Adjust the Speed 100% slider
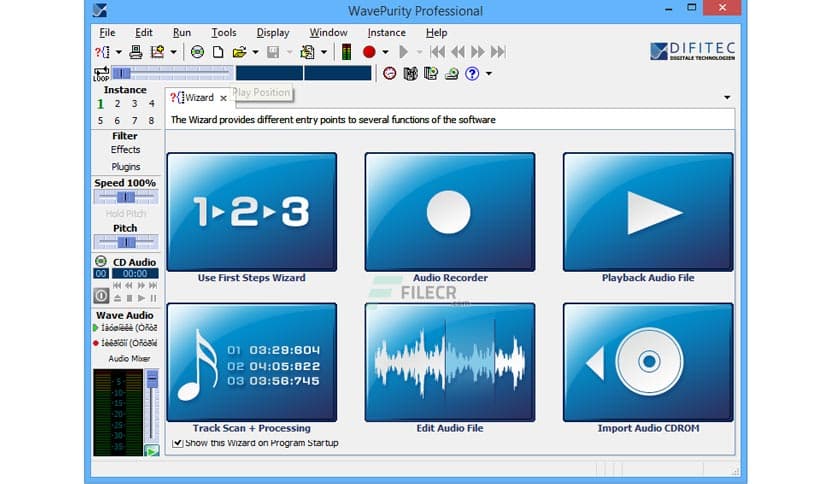 coord(126,197)
